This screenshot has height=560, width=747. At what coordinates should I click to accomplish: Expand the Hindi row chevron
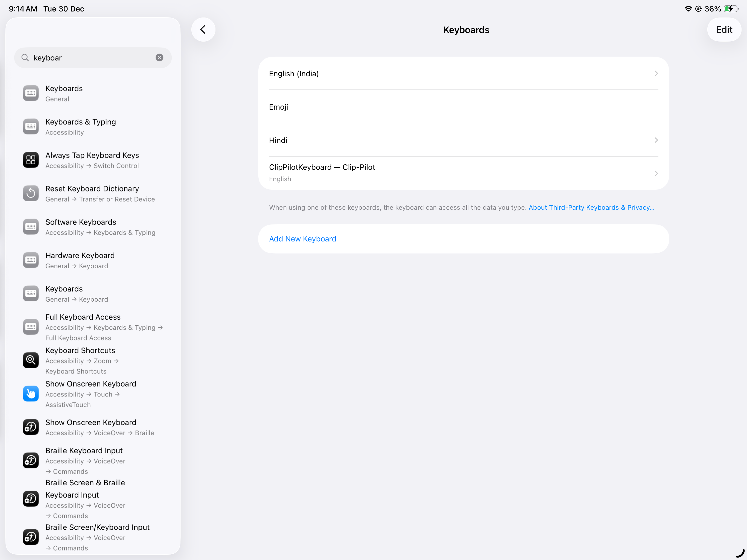click(656, 140)
